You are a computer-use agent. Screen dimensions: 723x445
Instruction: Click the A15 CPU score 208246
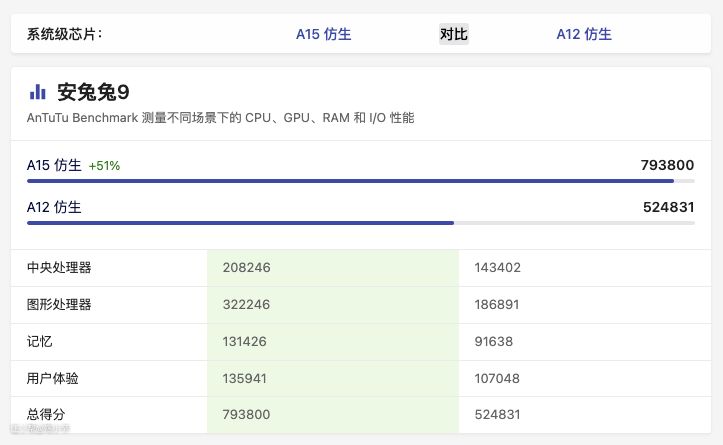pos(247,268)
